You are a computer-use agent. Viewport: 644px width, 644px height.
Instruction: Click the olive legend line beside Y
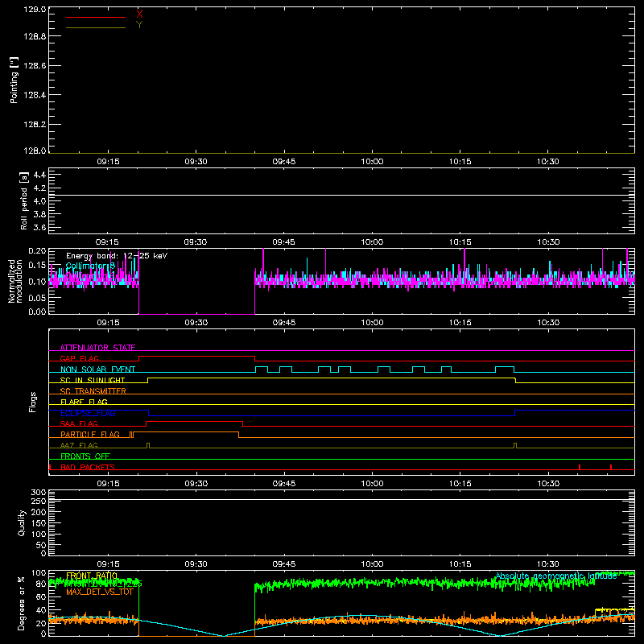point(96,28)
